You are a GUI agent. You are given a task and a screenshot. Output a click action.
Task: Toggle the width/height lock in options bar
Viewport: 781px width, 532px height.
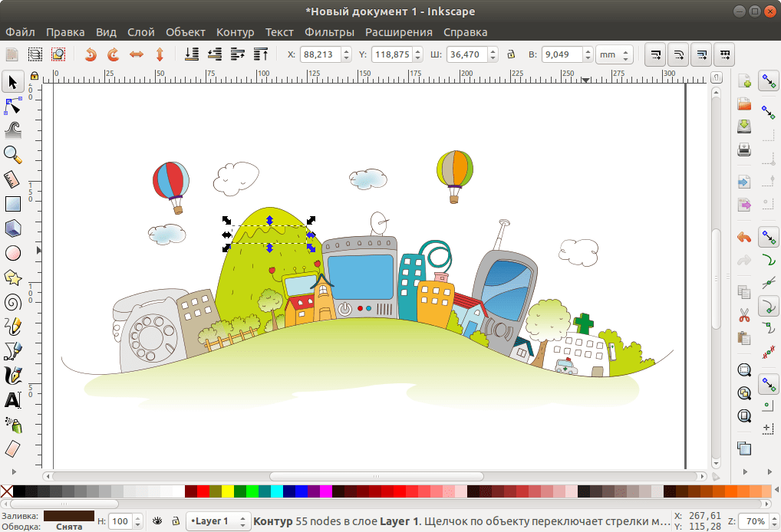pos(512,54)
